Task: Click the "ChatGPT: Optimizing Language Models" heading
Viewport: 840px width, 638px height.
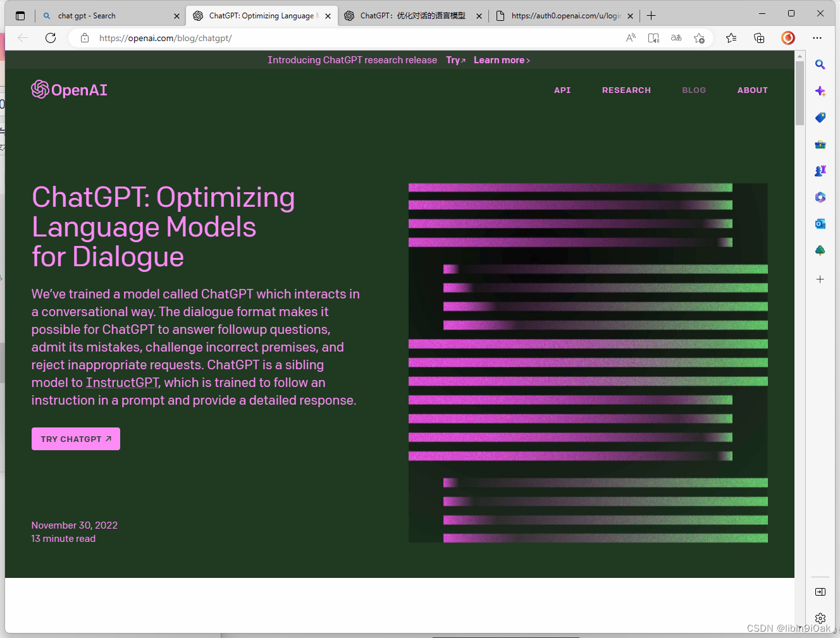Action: click(x=163, y=227)
